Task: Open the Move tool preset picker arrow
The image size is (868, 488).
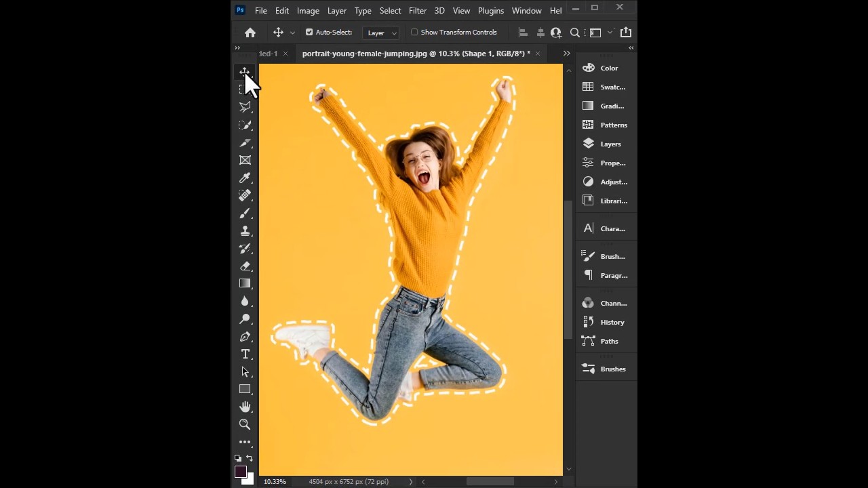Action: (293, 33)
